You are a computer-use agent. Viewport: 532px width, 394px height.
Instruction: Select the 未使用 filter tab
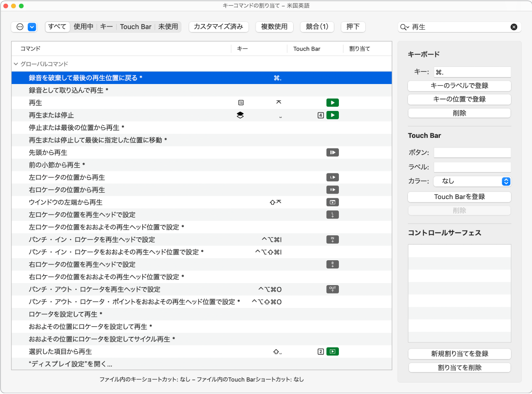click(168, 27)
